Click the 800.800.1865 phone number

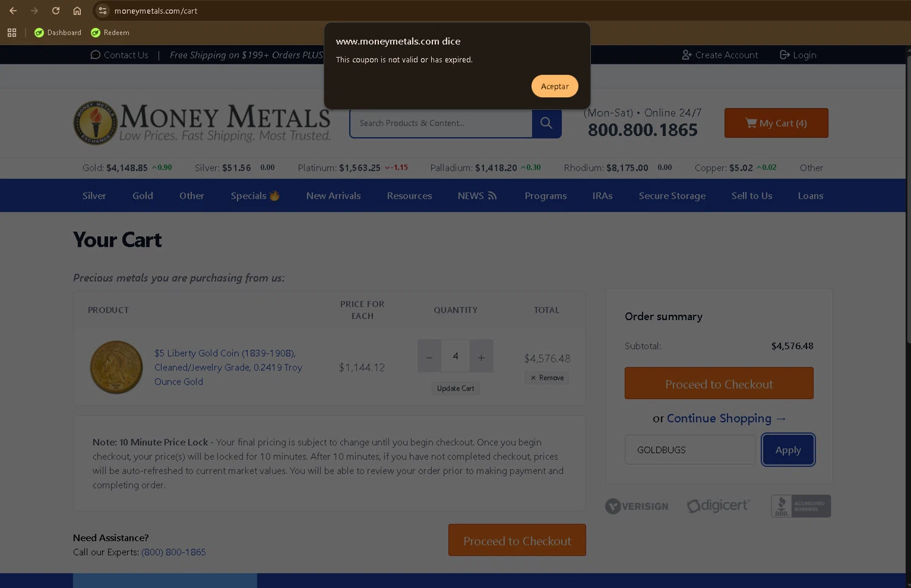[x=643, y=130]
